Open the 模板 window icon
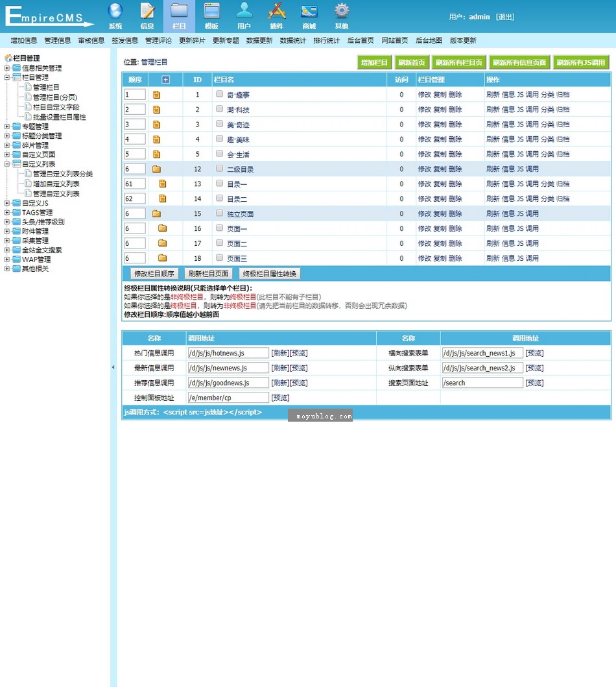 (211, 11)
